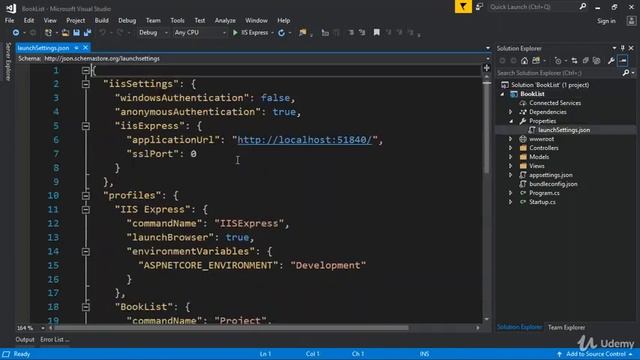Open the Error List tab
The height and width of the screenshot is (360, 640).
[x=54, y=340]
